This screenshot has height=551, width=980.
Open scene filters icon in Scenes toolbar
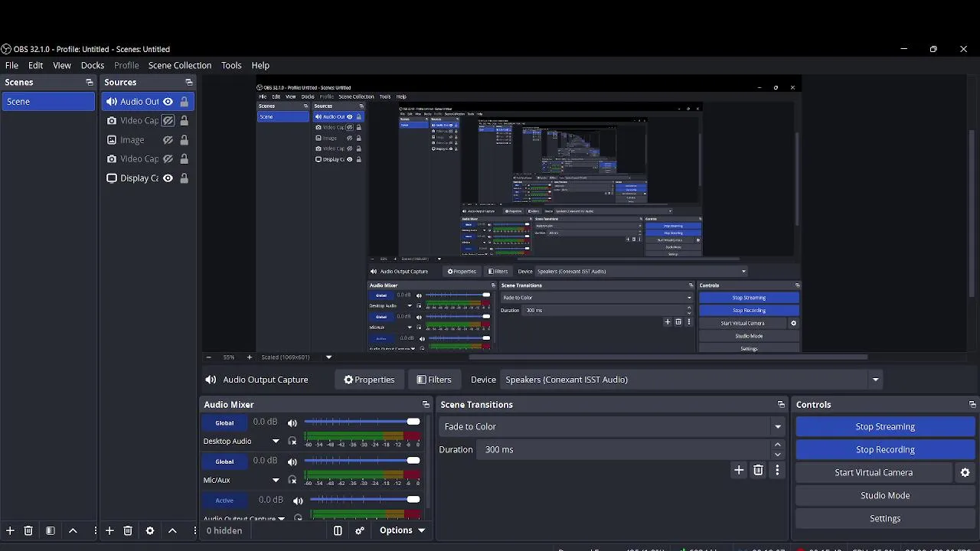point(51,530)
